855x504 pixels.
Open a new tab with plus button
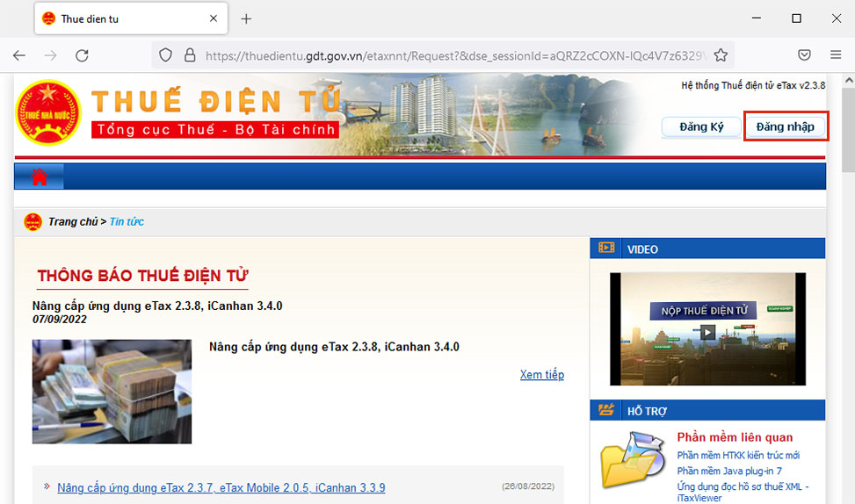(x=246, y=19)
